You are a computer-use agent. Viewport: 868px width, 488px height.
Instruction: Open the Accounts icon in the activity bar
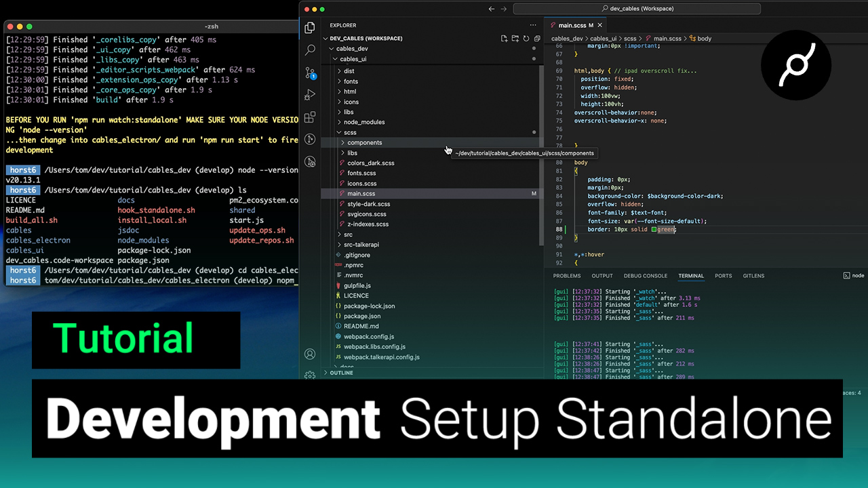pyautogui.click(x=310, y=354)
